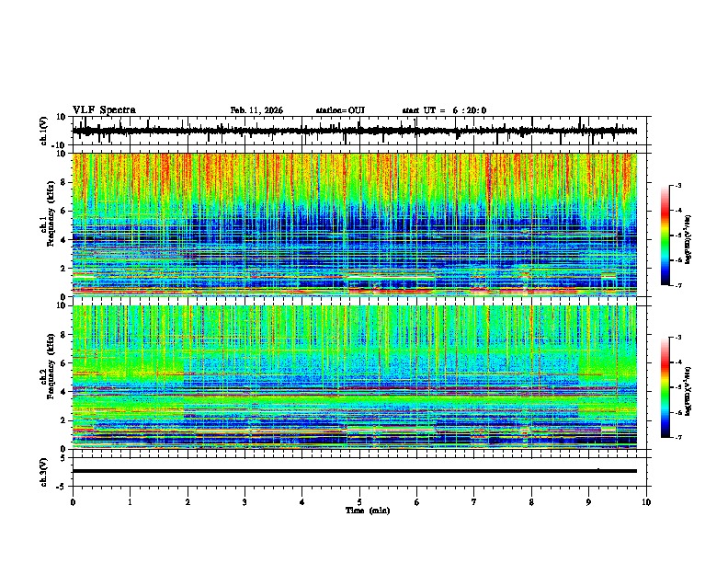Click the flat ch.3 voltage trace line
728x563 pixels.
coord(355,471)
